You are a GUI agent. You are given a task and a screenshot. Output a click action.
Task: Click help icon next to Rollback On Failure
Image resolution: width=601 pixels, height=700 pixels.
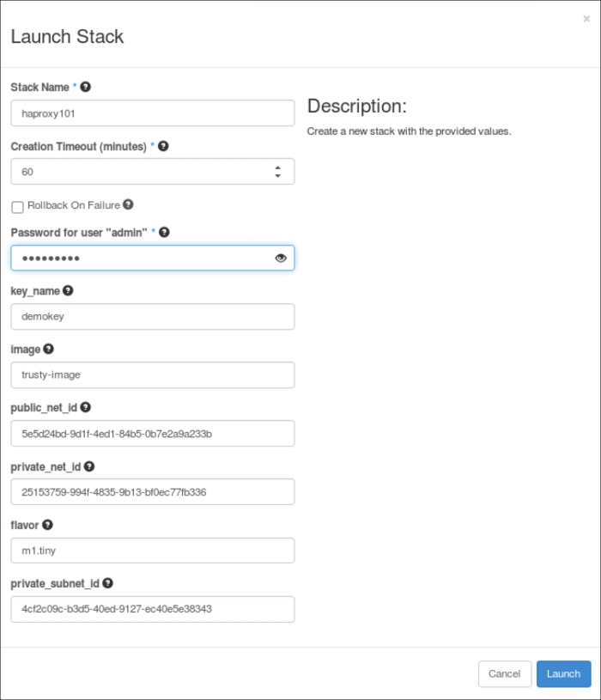coord(128,204)
